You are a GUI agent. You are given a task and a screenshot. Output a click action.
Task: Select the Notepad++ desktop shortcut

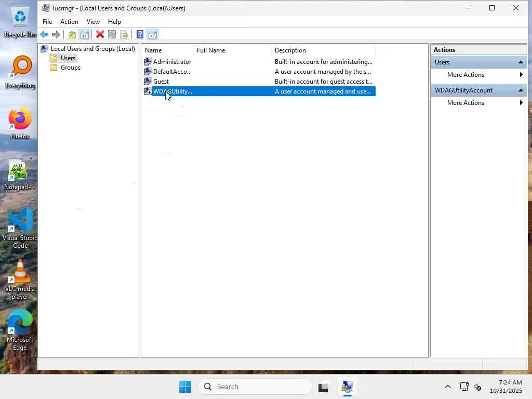[x=20, y=174]
